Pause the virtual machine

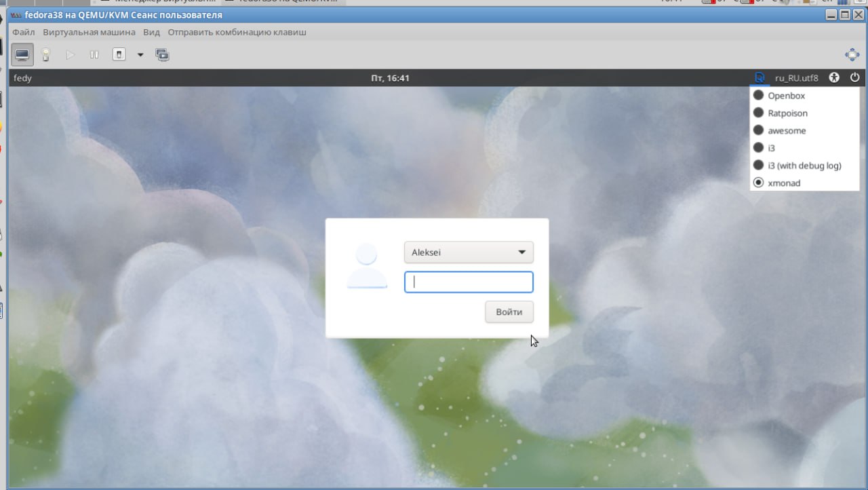(x=94, y=54)
